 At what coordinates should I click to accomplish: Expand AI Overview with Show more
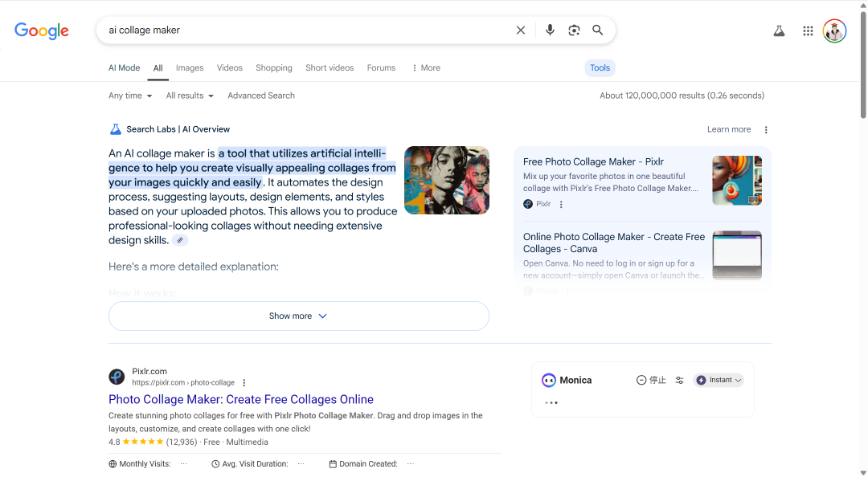(299, 316)
